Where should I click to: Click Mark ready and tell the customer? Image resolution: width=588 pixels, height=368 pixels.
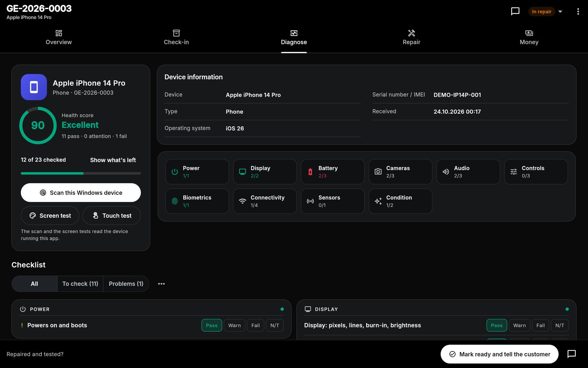499,354
